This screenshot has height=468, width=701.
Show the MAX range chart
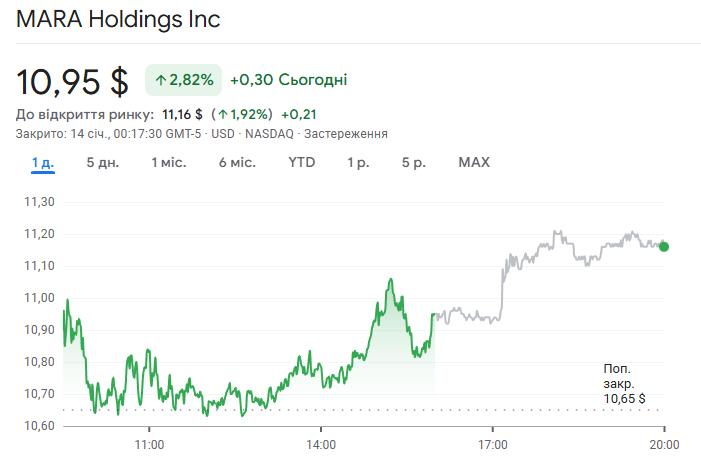(474, 162)
